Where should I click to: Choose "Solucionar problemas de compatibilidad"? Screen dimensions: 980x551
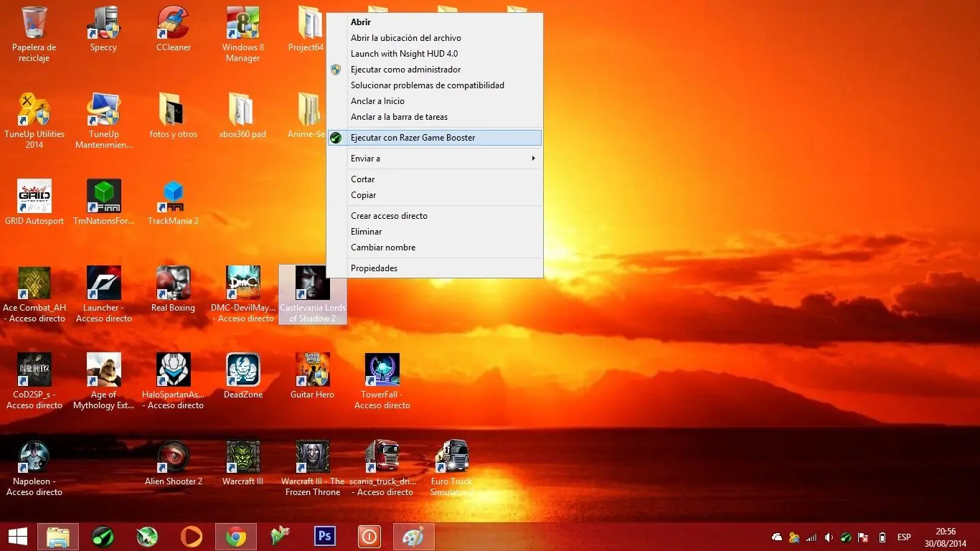435,85
